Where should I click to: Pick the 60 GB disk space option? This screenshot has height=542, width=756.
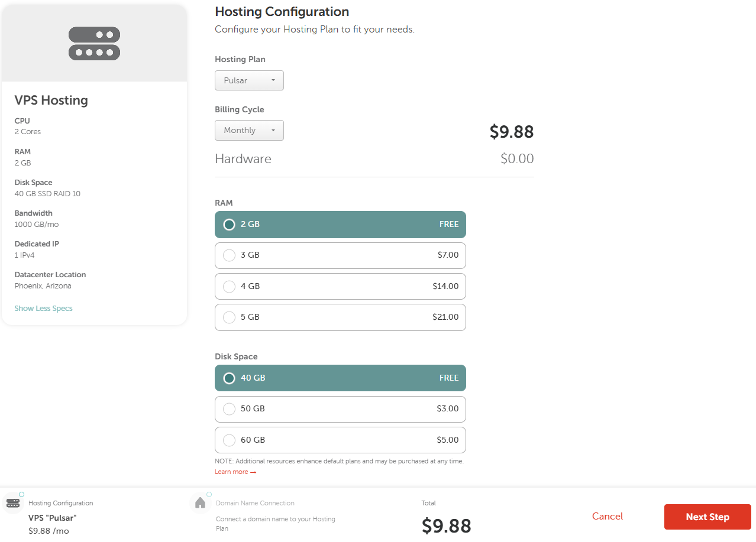(x=340, y=440)
